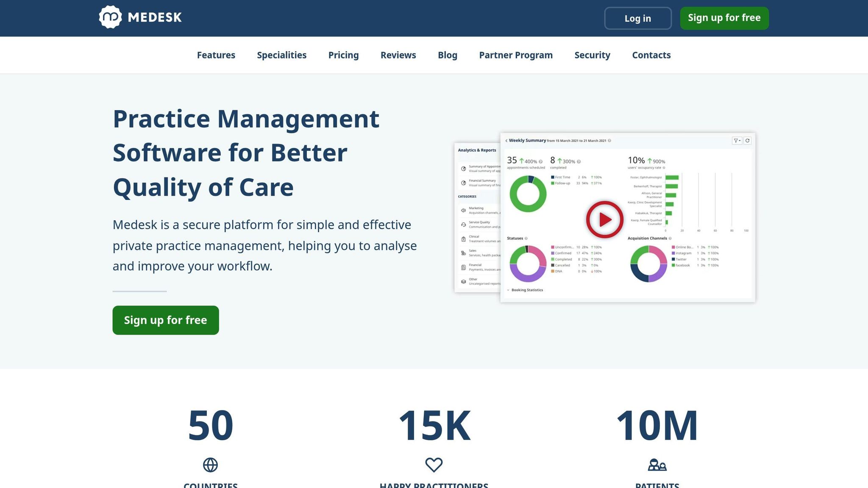Play the demo video with red play button
The height and width of the screenshot is (488, 868).
coord(604,219)
